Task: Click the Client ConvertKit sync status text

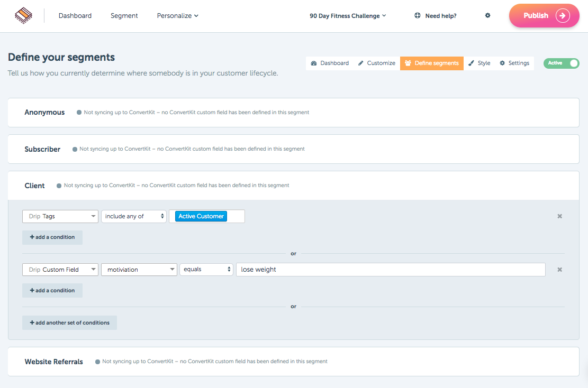Action: pyautogui.click(x=177, y=186)
